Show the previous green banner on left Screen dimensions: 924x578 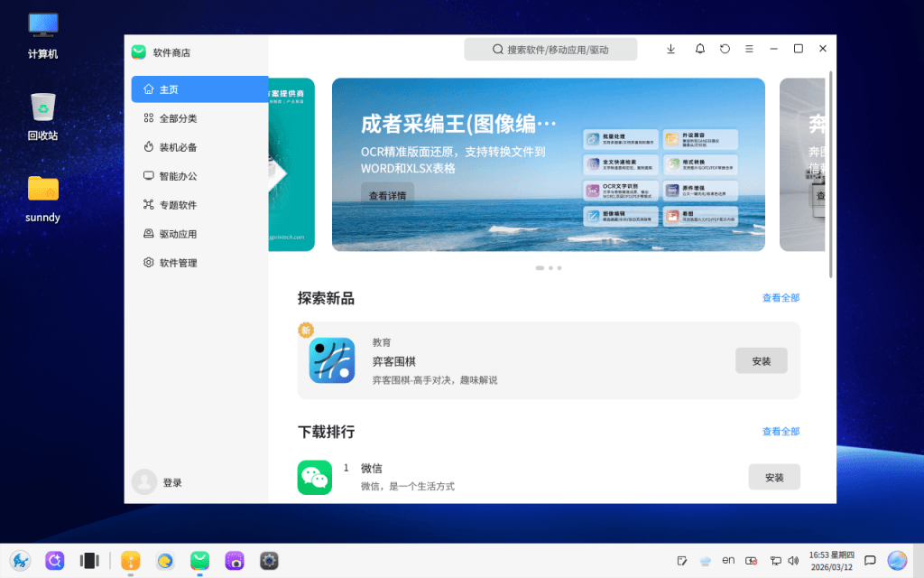click(291, 164)
